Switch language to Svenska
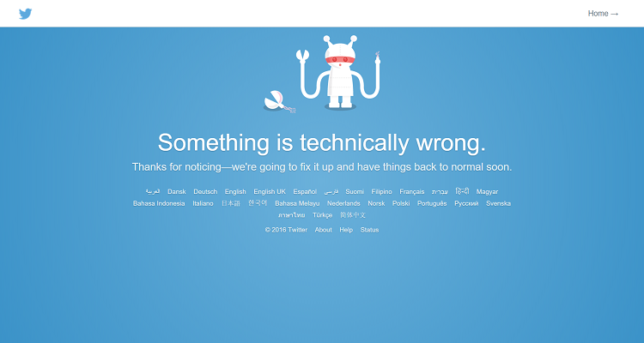Viewport: 644px width, 343px height. 498,203
